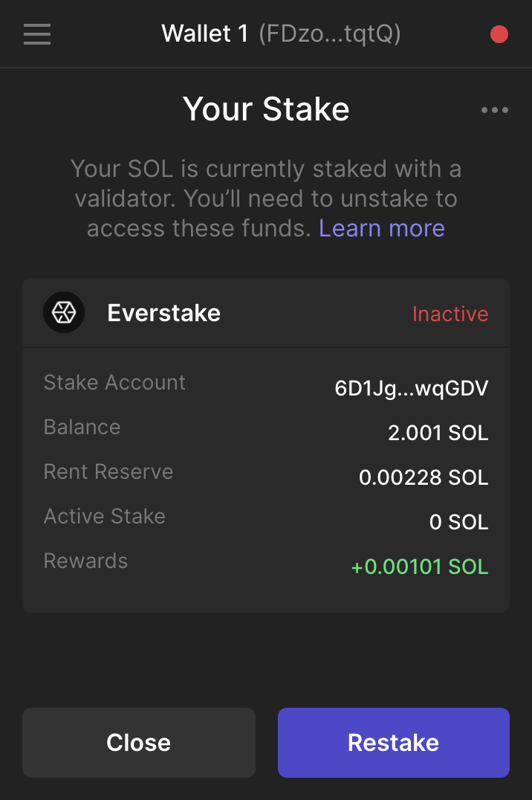The width and height of the screenshot is (532, 800).
Task: Click the red dot to check network status
Action: 499,33
